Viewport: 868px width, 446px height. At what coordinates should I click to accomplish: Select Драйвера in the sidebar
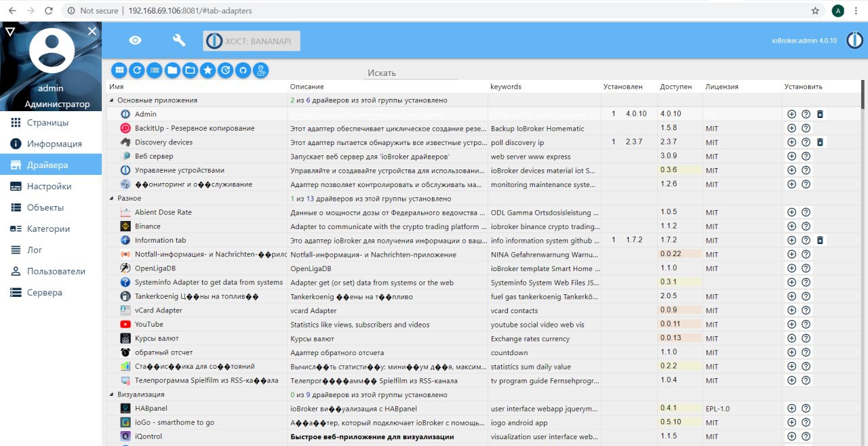[x=51, y=165]
